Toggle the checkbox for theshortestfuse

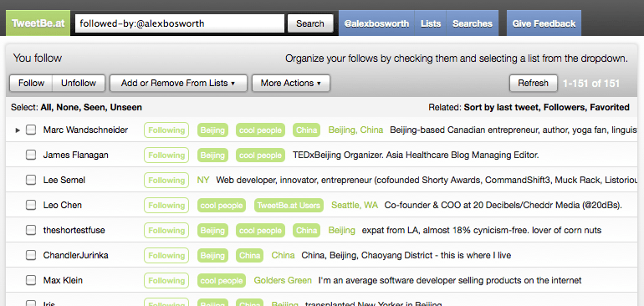coord(31,231)
